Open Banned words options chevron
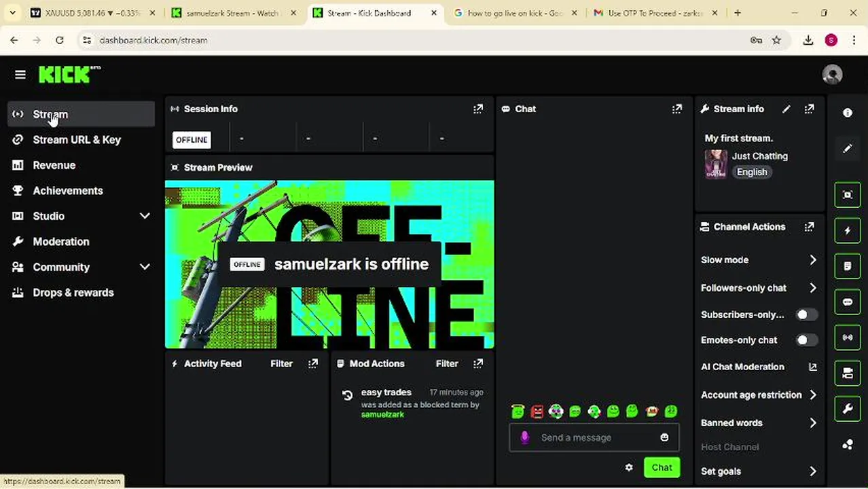 point(813,422)
